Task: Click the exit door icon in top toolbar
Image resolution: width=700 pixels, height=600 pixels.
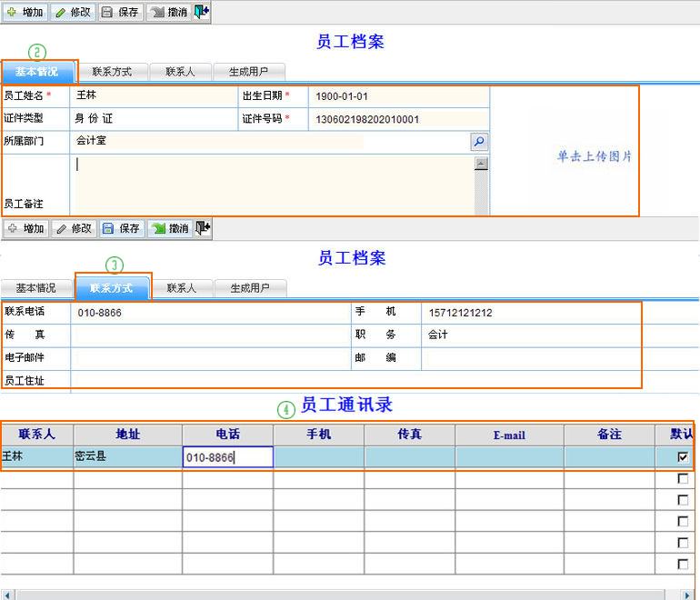Action: 202,12
